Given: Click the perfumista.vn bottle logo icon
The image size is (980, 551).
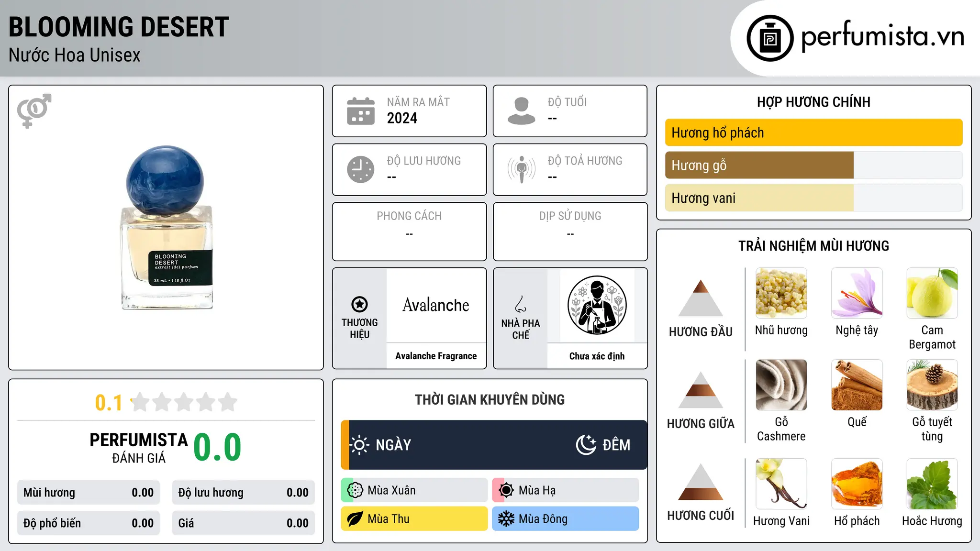Looking at the screenshot, I should 770,38.
